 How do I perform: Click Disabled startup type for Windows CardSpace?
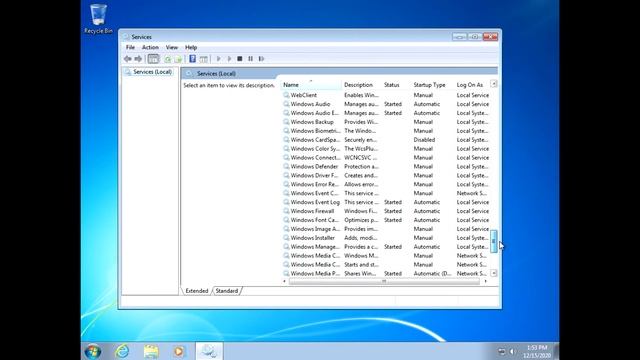424,140
